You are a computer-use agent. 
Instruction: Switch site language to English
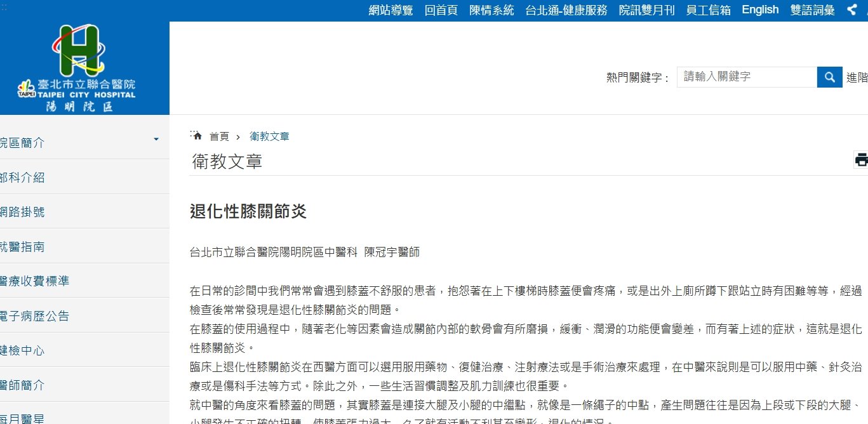click(x=760, y=10)
